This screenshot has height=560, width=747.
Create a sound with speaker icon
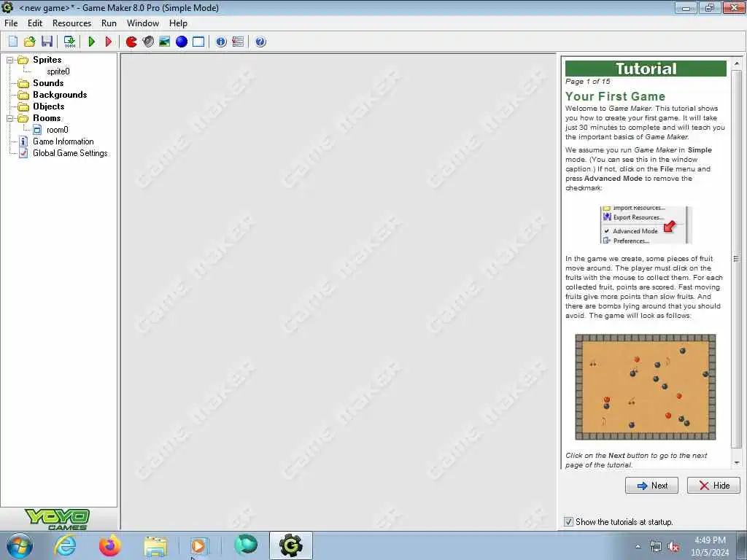[148, 42]
